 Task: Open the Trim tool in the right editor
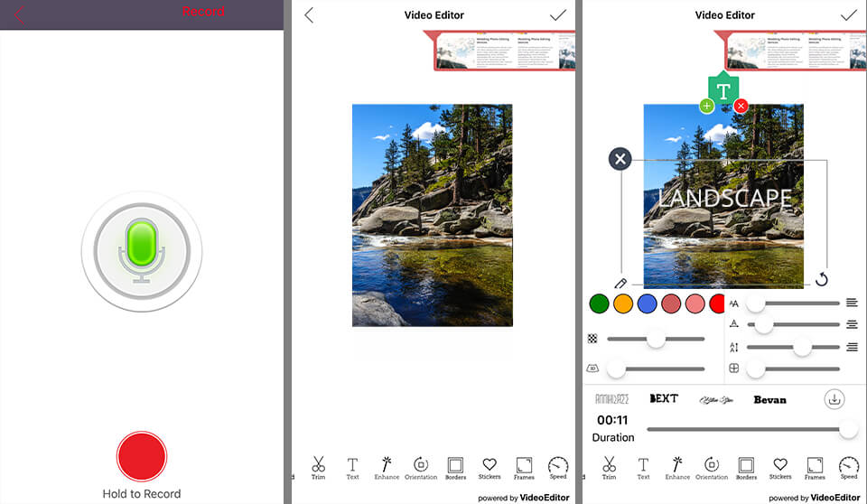(x=609, y=468)
